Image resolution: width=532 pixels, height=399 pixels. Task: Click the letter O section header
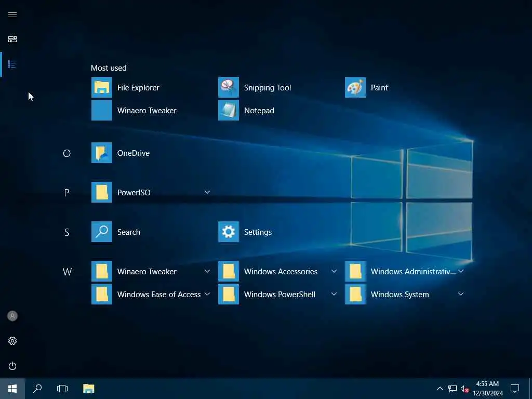(67, 153)
